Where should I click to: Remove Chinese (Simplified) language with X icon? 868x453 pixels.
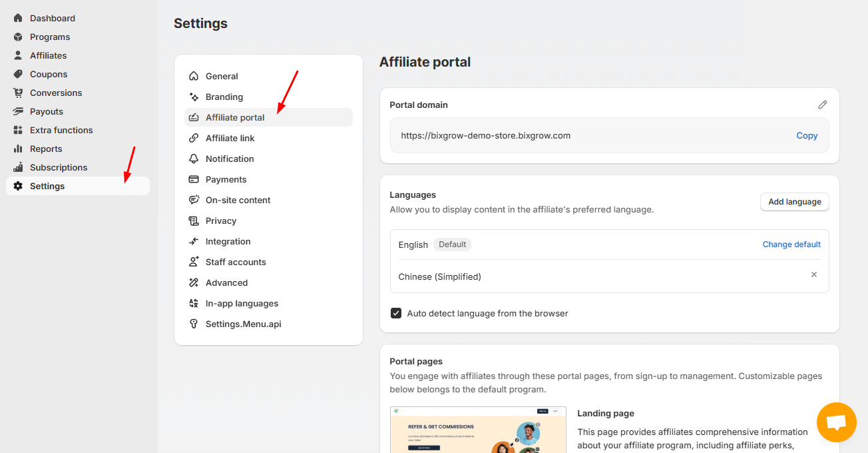pyautogui.click(x=813, y=274)
